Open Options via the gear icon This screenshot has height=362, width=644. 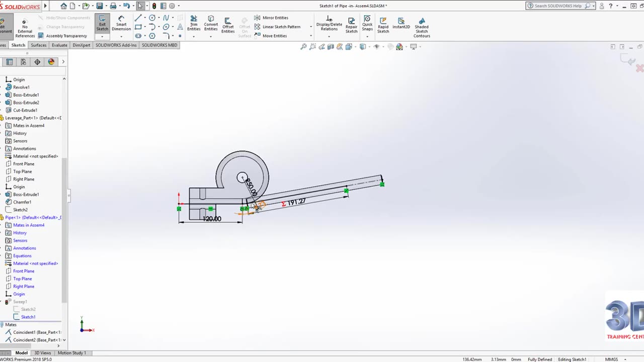point(172,6)
